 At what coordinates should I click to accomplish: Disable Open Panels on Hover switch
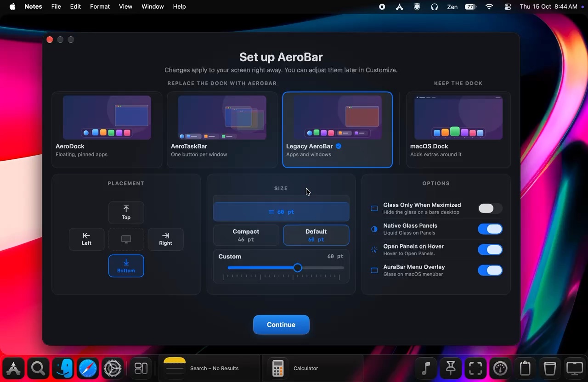tap(490, 250)
